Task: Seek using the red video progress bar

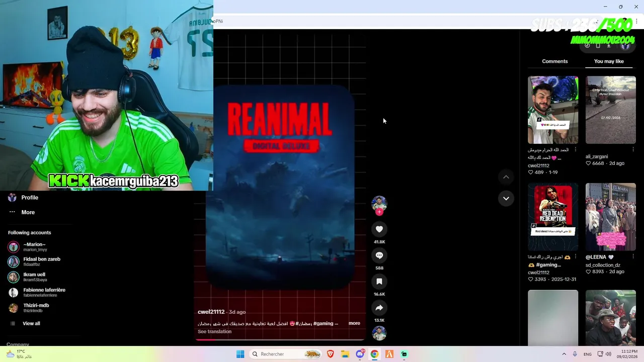Action: coord(280,339)
